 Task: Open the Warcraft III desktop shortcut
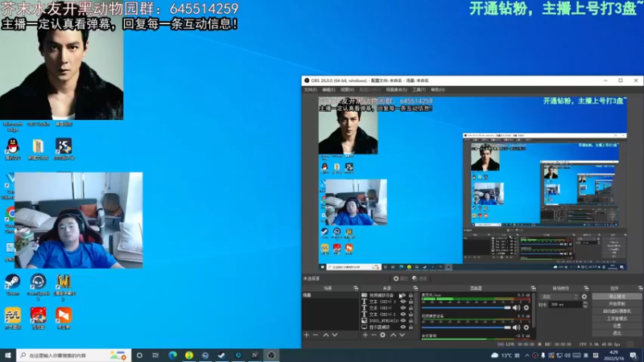tap(64, 286)
